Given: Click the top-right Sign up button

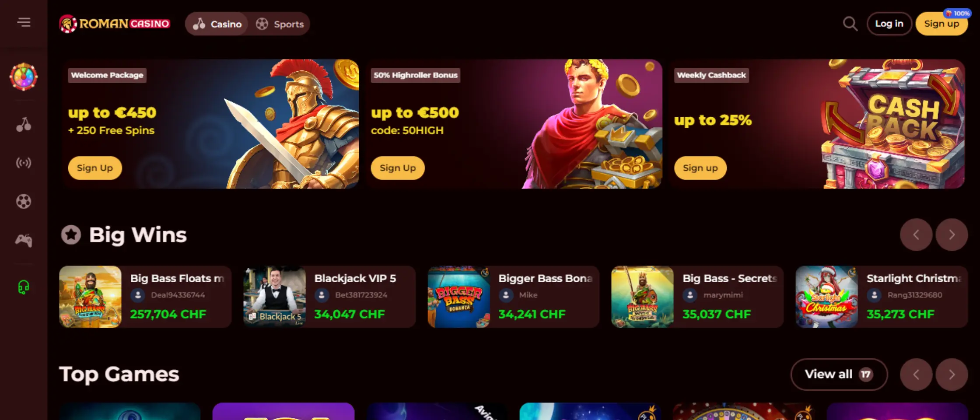Looking at the screenshot, I should [941, 24].
